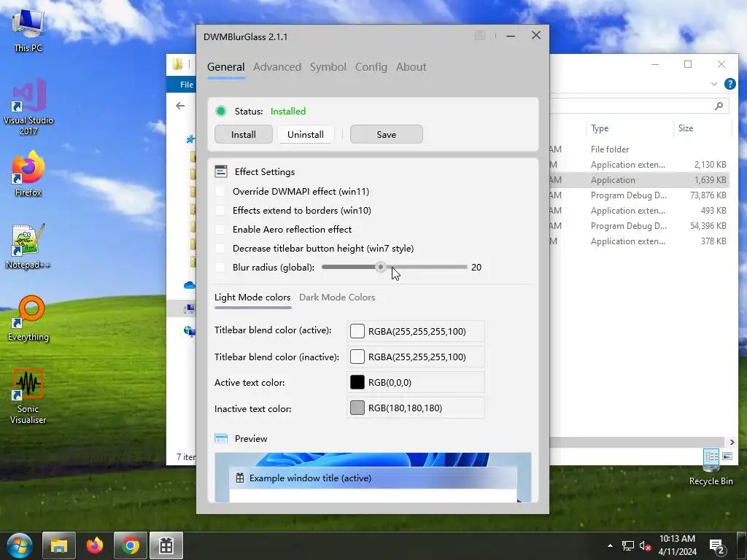Select the 73,876 KB Program Debug row

(x=639, y=195)
